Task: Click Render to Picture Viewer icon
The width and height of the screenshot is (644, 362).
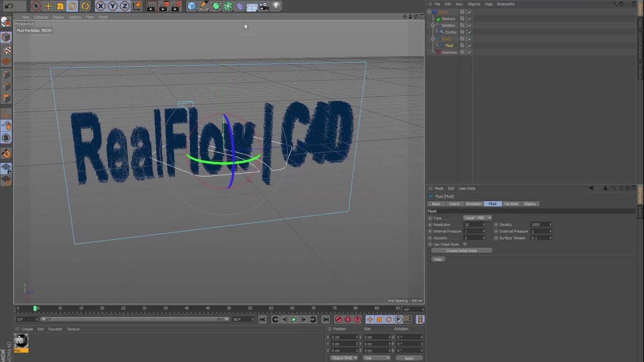Action: pyautogui.click(x=164, y=6)
